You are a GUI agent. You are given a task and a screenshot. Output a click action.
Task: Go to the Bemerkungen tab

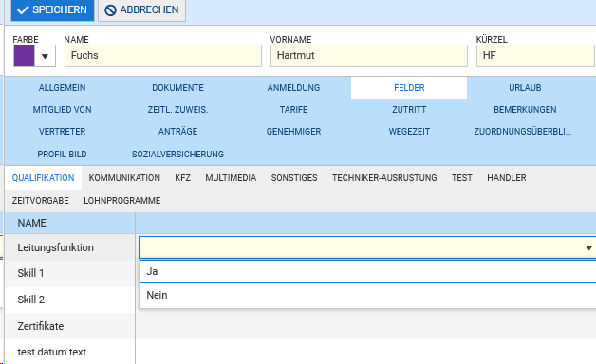[x=525, y=110]
